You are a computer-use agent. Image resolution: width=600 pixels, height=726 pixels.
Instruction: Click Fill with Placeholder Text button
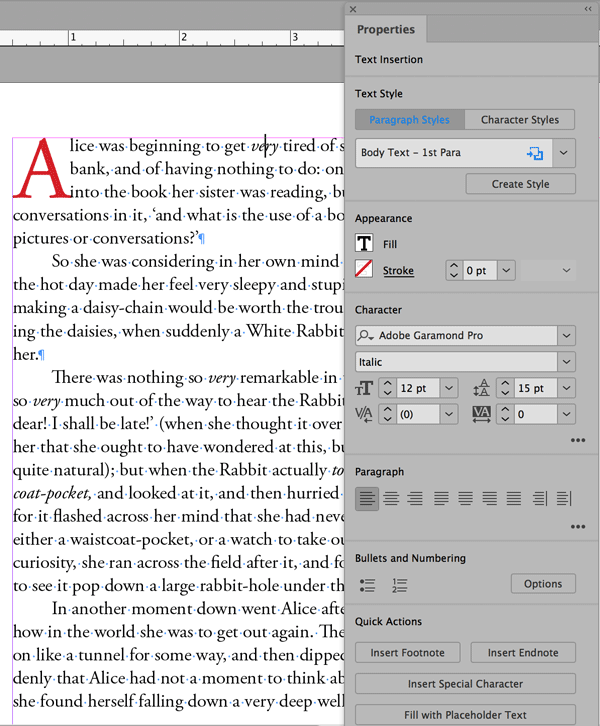[x=465, y=714]
